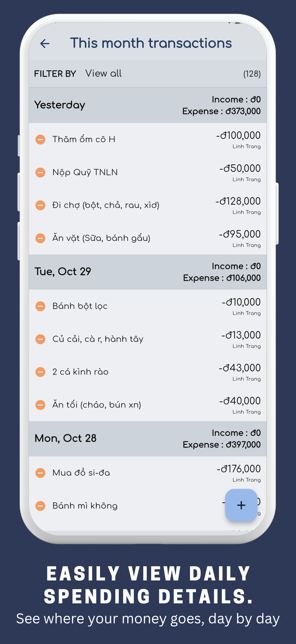Click expense icon beside Nộp Quỹ TNLN
The width and height of the screenshot is (296, 644).
point(40,172)
